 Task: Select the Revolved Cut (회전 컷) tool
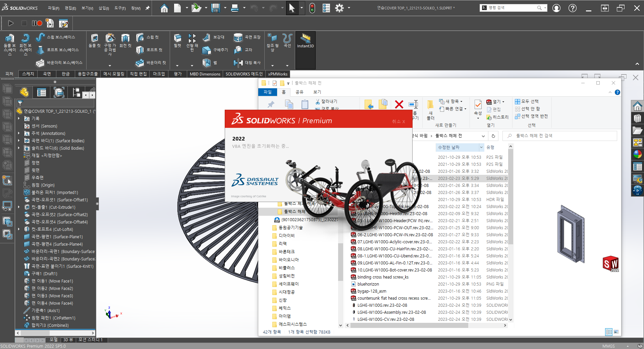[x=125, y=41]
